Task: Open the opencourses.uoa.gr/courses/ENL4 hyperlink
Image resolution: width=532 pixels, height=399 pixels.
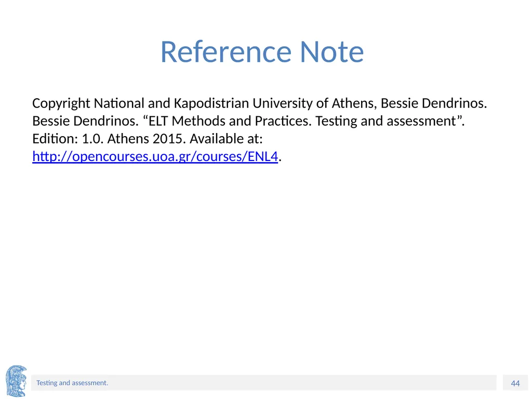Action: [155, 156]
